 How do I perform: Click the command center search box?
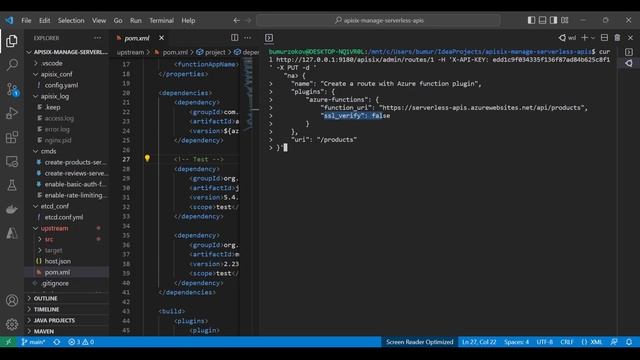click(x=378, y=20)
